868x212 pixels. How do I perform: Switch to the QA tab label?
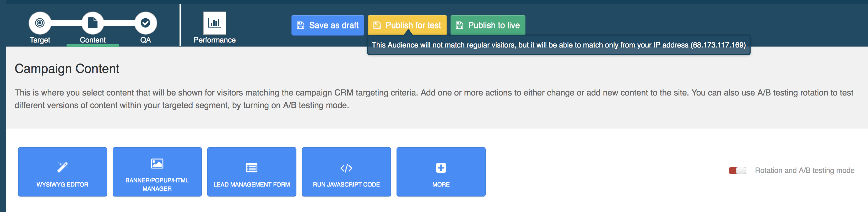[x=145, y=40]
